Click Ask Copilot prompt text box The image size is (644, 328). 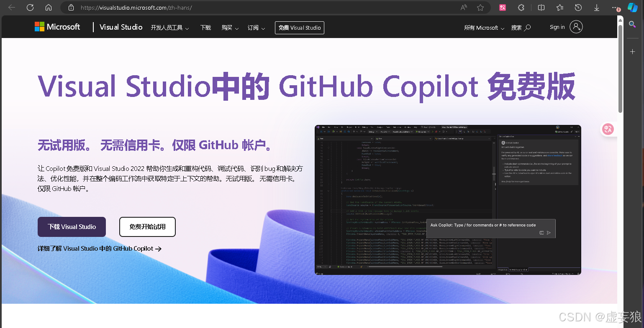coord(490,229)
